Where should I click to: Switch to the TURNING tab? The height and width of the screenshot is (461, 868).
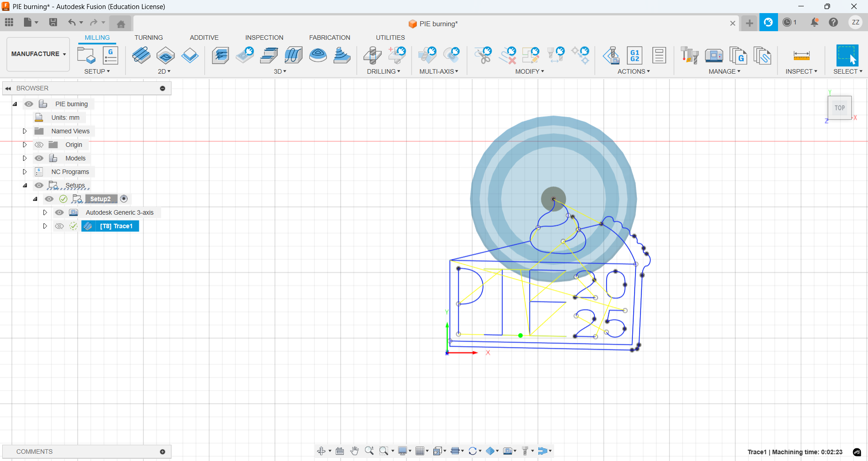click(x=148, y=38)
